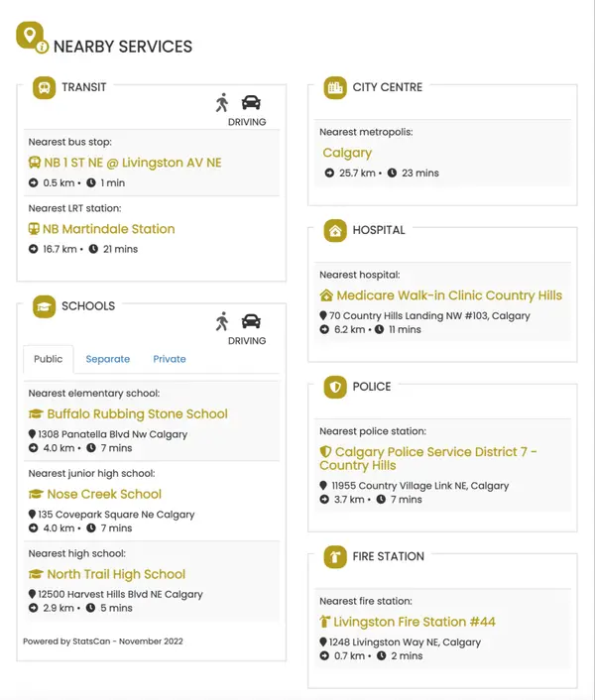Select driving mode in Transit section

(251, 103)
